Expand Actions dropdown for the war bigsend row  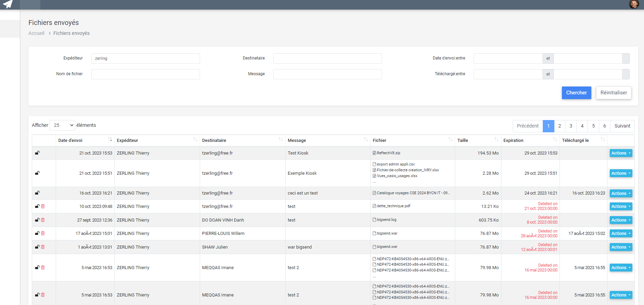(x=621, y=247)
